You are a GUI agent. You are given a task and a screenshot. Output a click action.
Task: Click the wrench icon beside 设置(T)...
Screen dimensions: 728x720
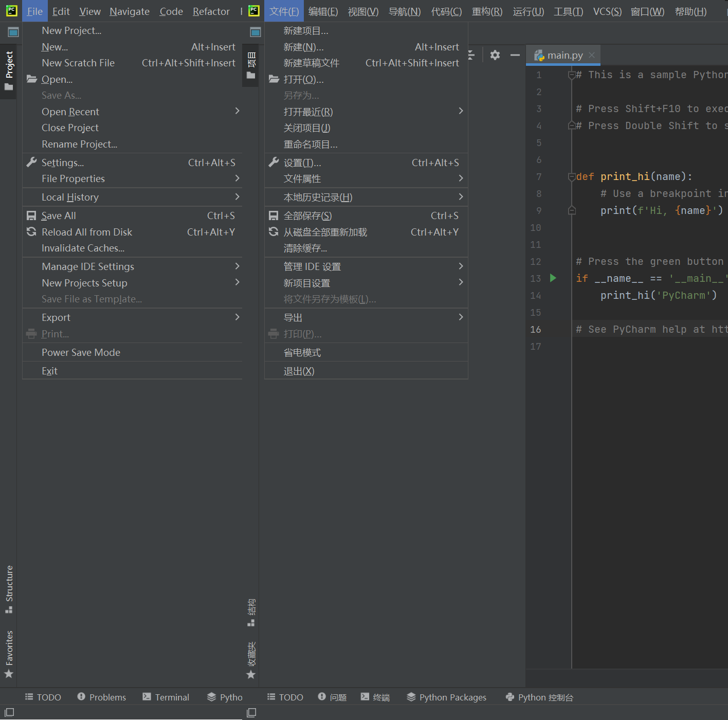click(x=274, y=162)
